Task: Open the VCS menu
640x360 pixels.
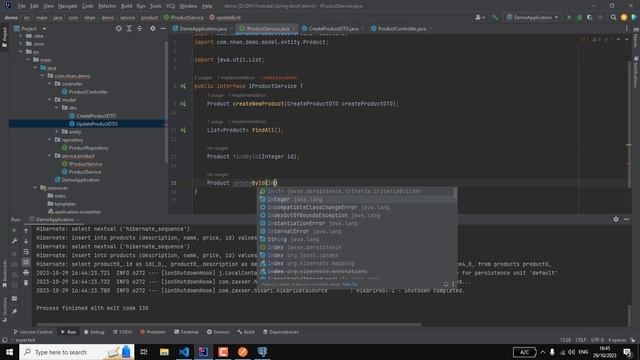Action: tap(171, 6)
